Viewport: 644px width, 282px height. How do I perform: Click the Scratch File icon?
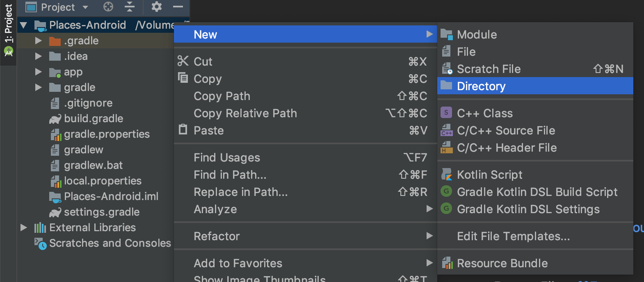[x=447, y=69]
